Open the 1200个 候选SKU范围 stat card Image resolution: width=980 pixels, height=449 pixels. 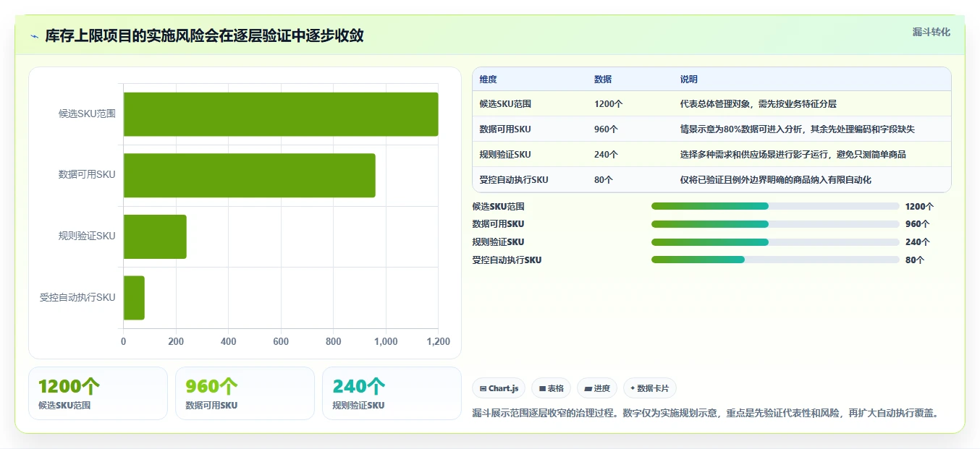click(98, 393)
